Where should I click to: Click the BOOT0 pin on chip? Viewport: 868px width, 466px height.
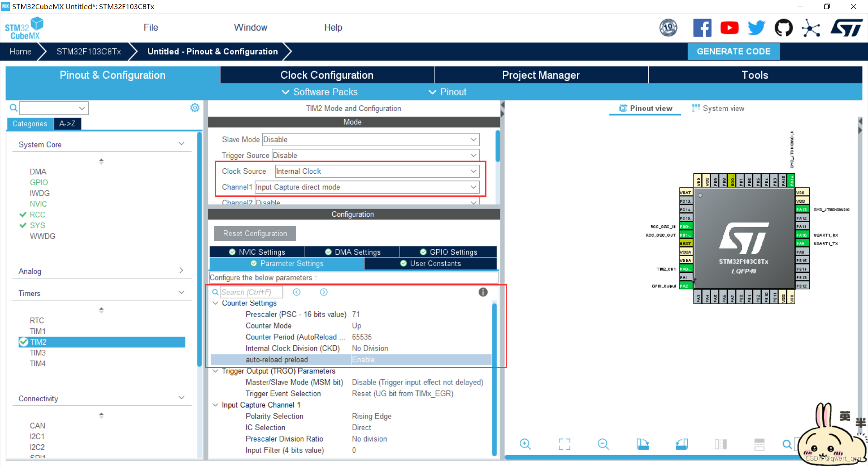tap(732, 181)
